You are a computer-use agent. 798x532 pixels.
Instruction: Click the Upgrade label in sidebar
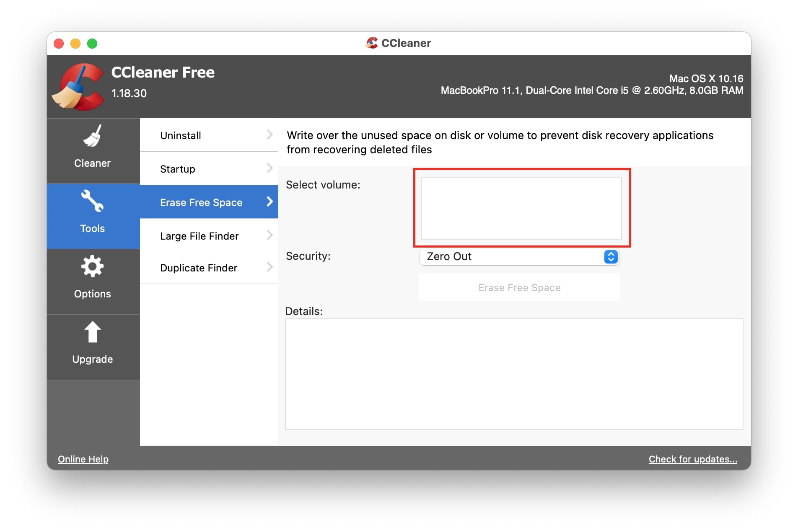92,359
